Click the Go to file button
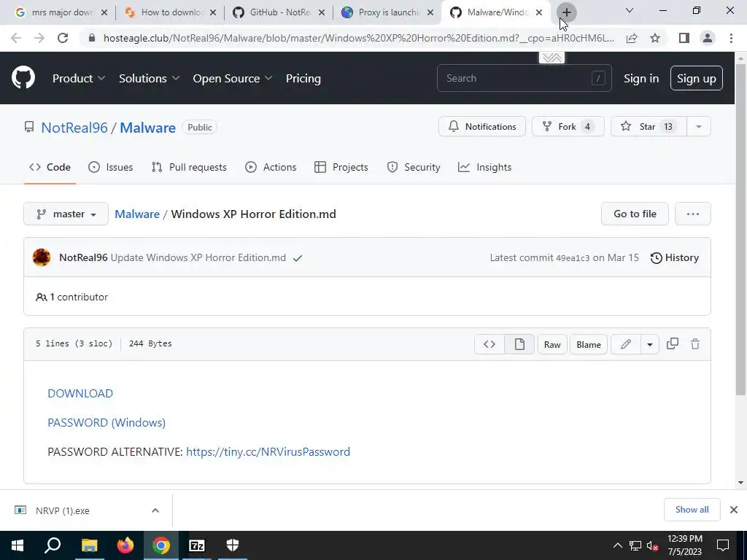Image resolution: width=747 pixels, height=560 pixels. point(635,214)
